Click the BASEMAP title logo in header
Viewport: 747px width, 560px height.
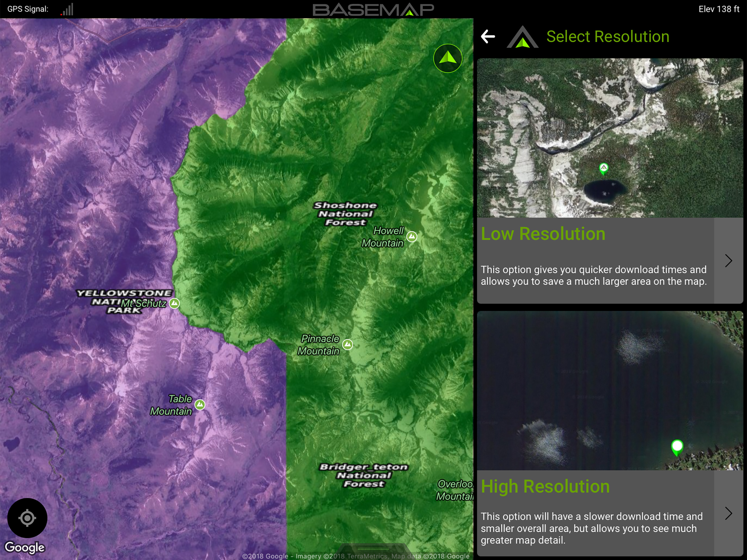[x=373, y=10]
